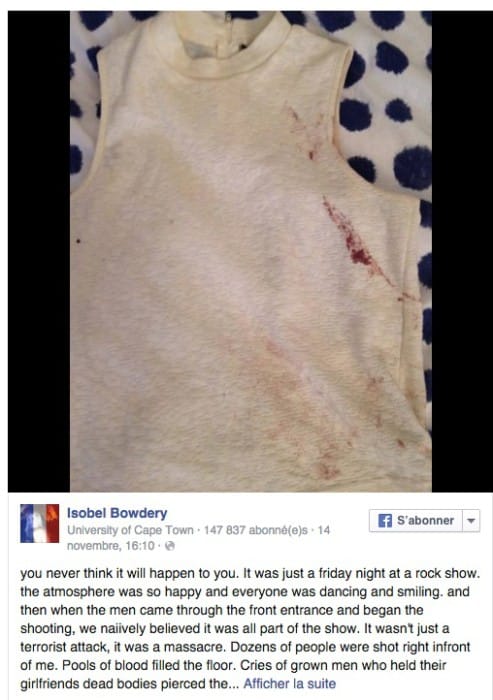Open the dropdown arrow beside S'abonner
This screenshot has width=493, height=700.
click(471, 521)
